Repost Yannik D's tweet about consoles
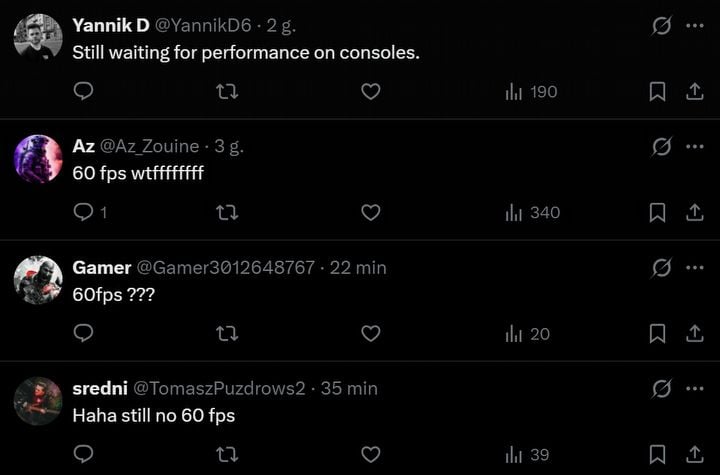This screenshot has height=475, width=720. coord(227,91)
